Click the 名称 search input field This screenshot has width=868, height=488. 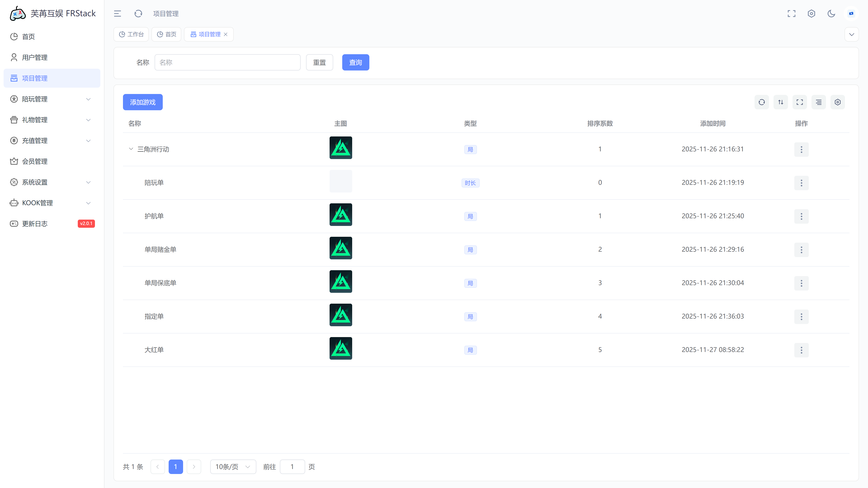(227, 62)
